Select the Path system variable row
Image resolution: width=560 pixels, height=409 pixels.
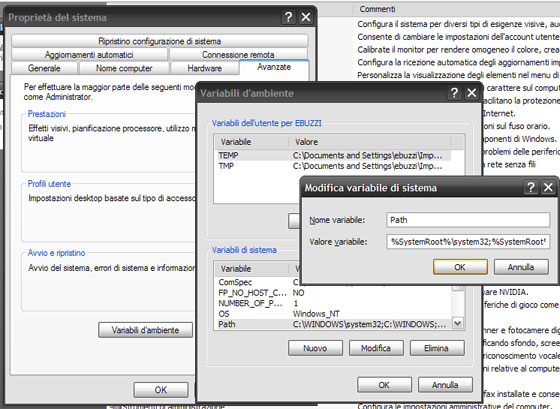pos(334,324)
